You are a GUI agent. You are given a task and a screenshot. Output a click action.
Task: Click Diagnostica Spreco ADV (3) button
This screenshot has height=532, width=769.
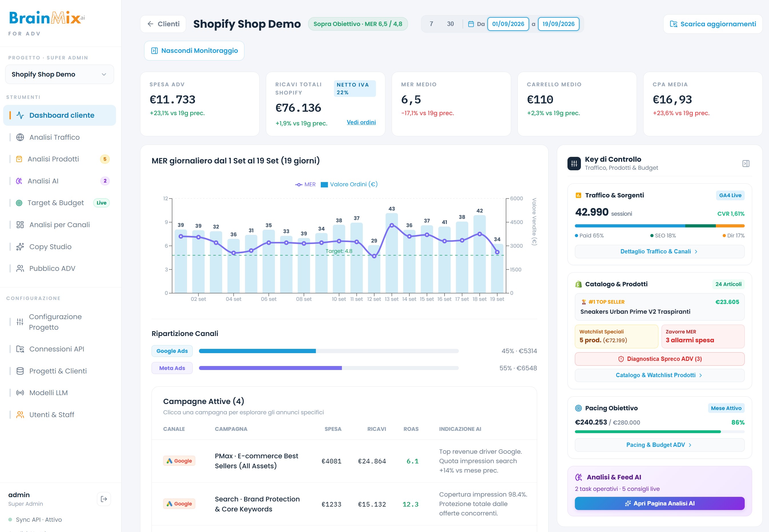point(659,359)
